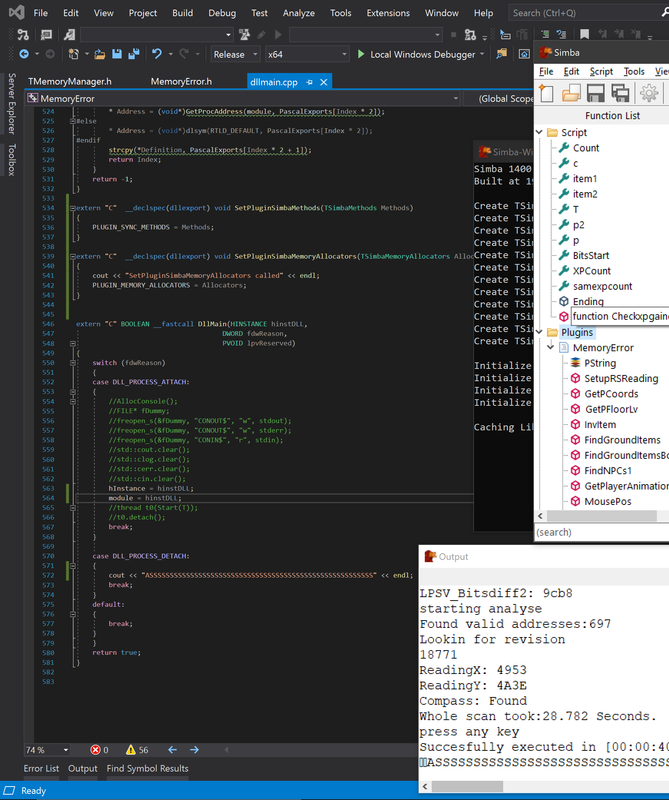Save dllmain.cpp with the Save icon

pos(117,54)
